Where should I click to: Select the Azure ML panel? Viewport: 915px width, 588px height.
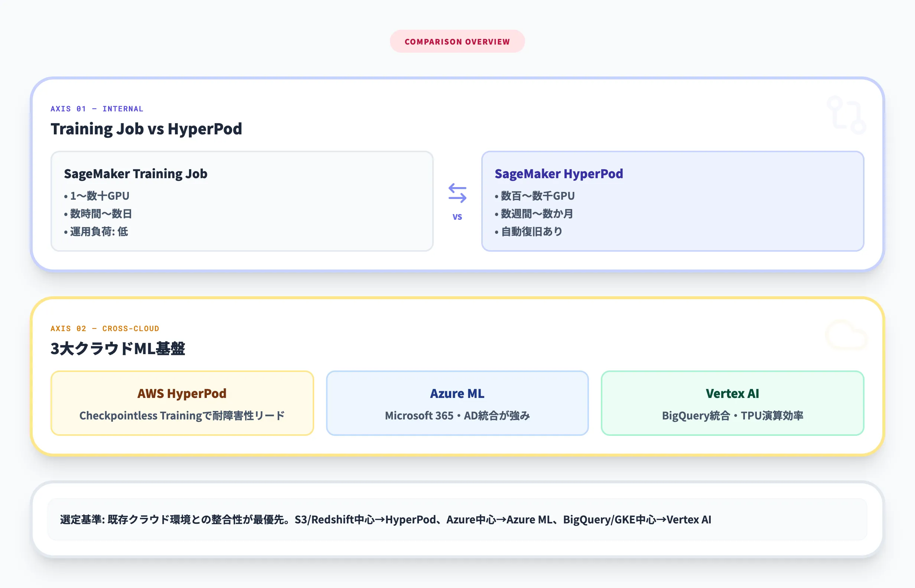(457, 403)
